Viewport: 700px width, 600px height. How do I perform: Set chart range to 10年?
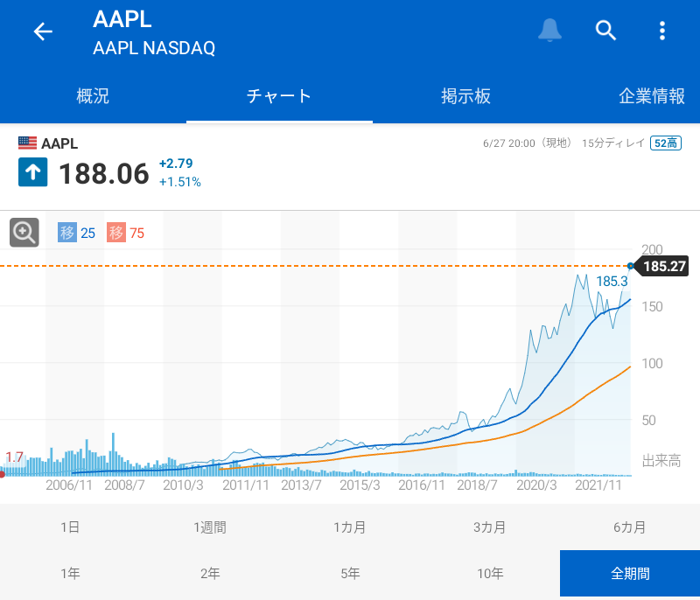click(x=490, y=573)
